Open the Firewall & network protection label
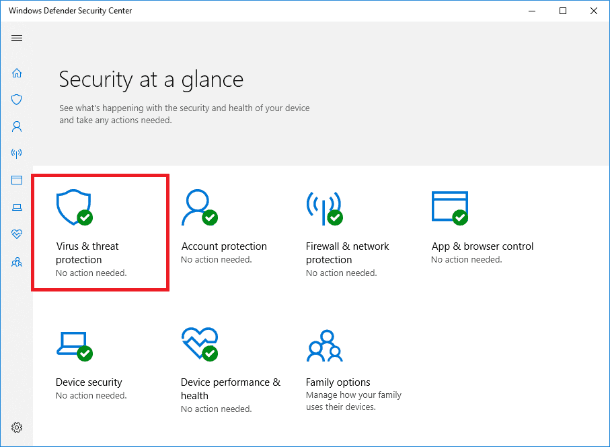This screenshot has width=610, height=447. (347, 253)
